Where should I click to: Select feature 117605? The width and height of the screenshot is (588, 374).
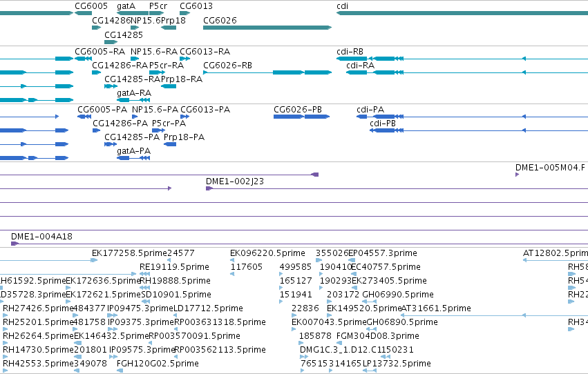pos(247,267)
